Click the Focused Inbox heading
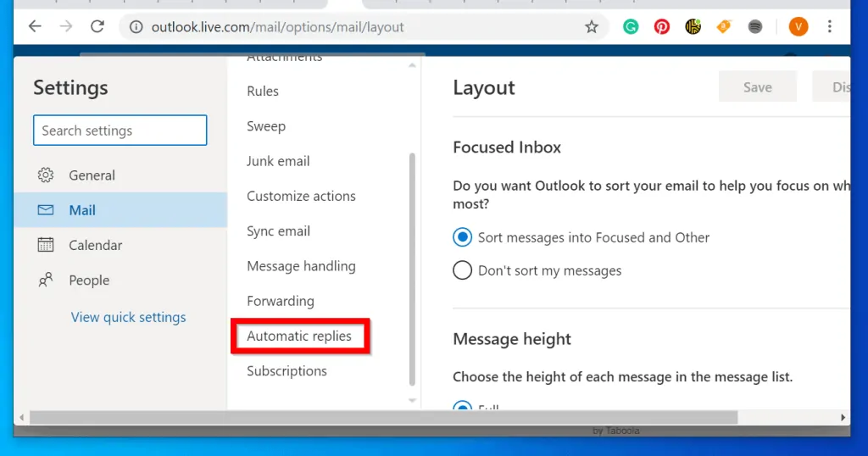This screenshot has width=868, height=456. tap(507, 147)
